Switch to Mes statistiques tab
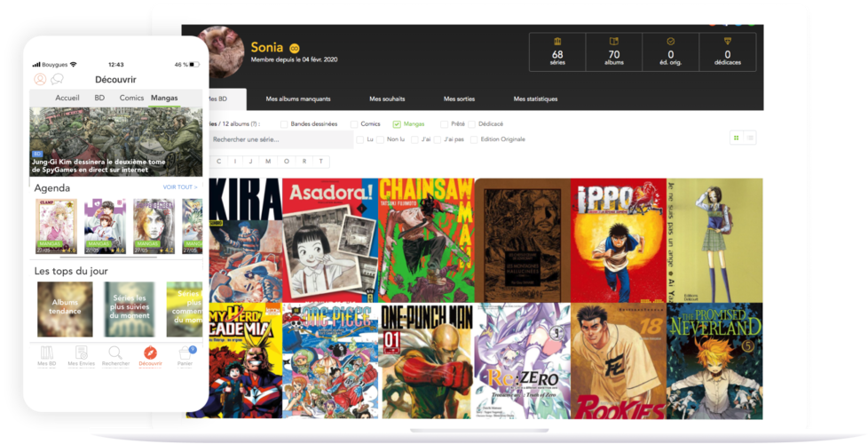The image size is (868, 444). pyautogui.click(x=535, y=99)
